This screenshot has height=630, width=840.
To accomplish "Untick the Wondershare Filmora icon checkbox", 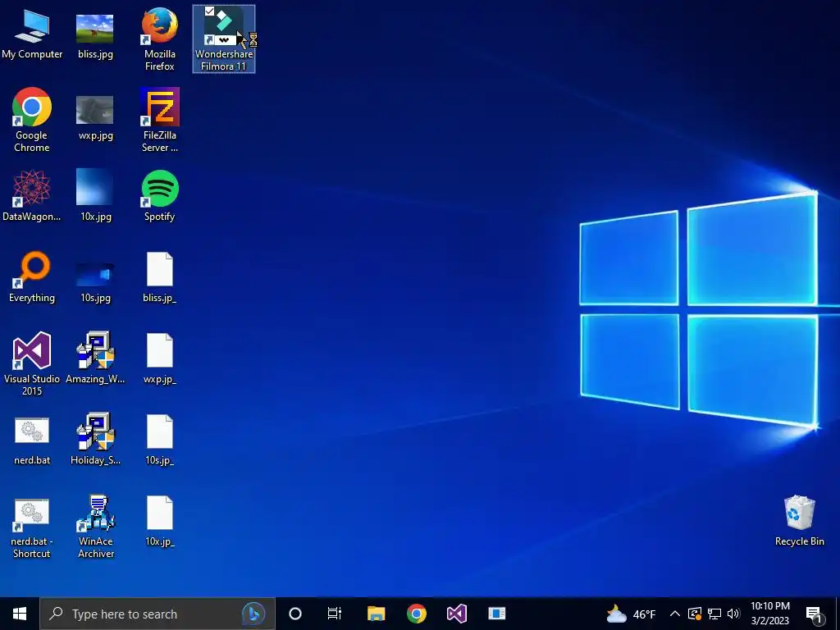I will click(209, 11).
